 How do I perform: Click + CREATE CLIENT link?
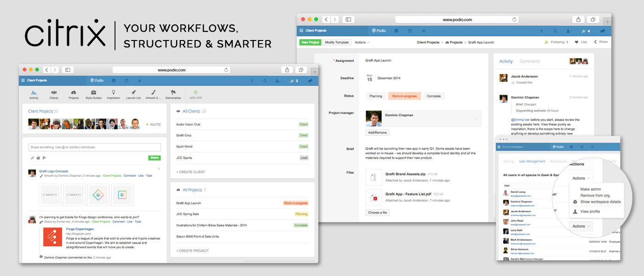tap(190, 172)
